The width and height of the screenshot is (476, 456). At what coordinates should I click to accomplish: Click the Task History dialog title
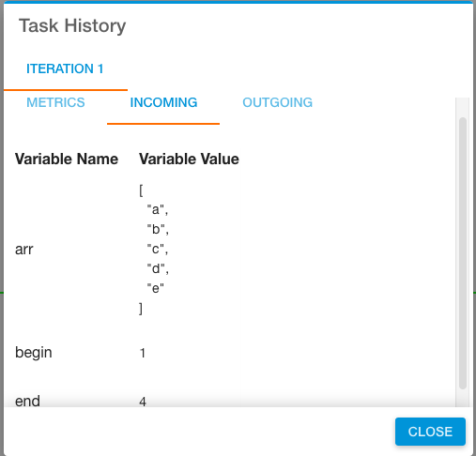click(72, 25)
